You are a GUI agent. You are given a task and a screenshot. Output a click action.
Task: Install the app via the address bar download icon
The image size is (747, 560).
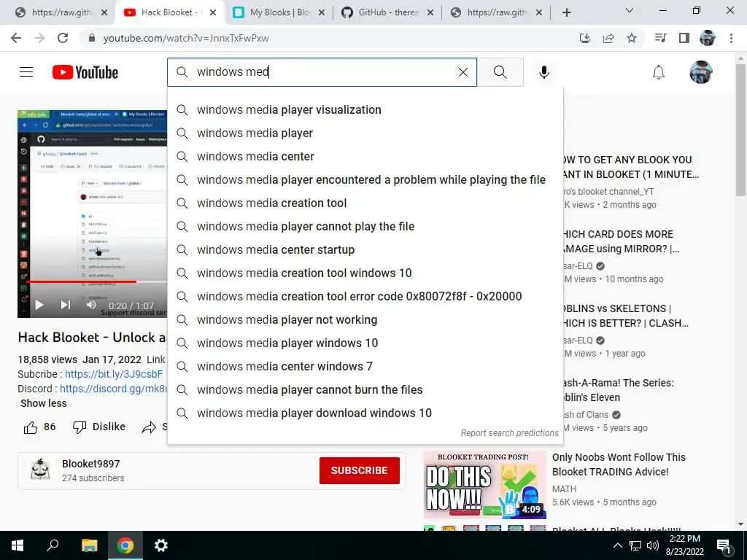584,38
